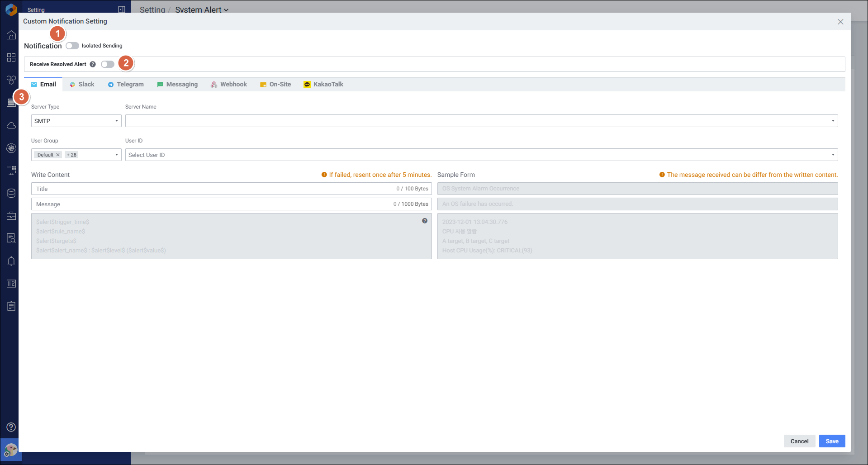
Task: Click into the Title input field
Action: (213, 189)
